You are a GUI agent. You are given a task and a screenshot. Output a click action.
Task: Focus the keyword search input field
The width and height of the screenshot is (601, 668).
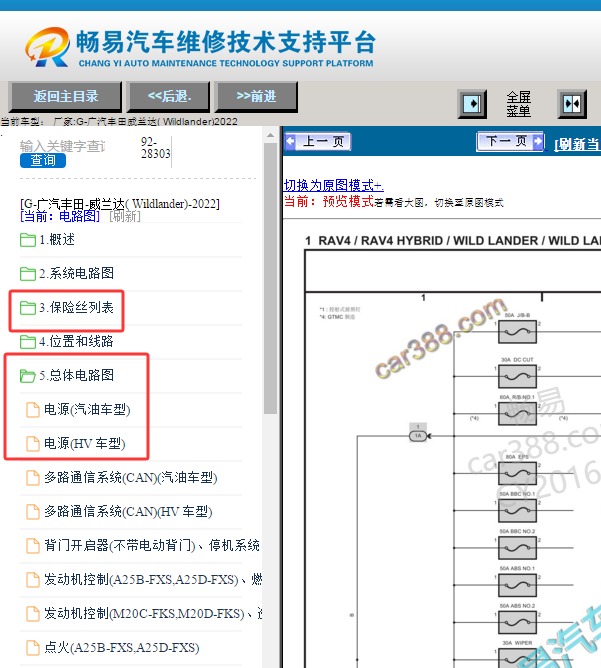pyautogui.click(x=64, y=146)
